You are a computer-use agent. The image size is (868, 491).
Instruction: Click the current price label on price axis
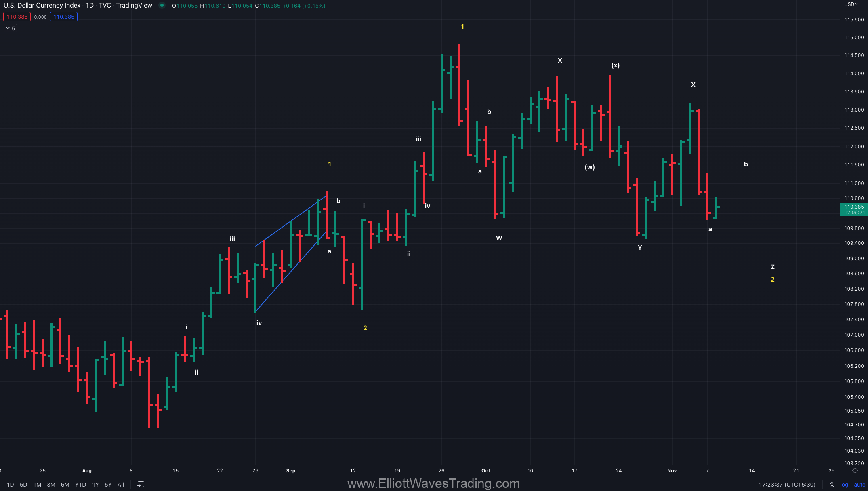coord(854,209)
